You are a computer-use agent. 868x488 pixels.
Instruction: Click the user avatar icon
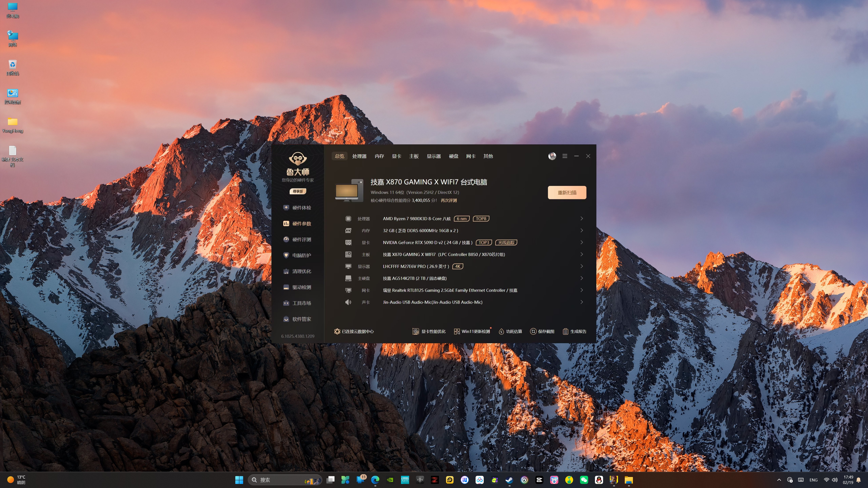click(x=552, y=156)
